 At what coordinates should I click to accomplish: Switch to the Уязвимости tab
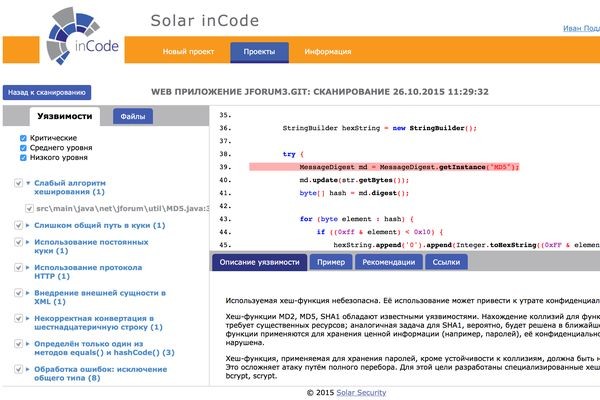[x=65, y=116]
